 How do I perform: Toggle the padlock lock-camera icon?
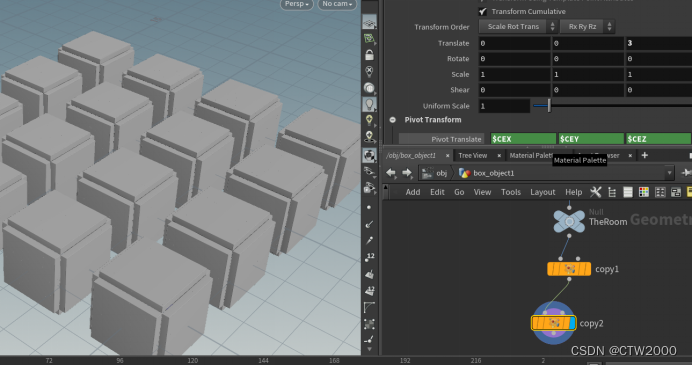(369, 55)
